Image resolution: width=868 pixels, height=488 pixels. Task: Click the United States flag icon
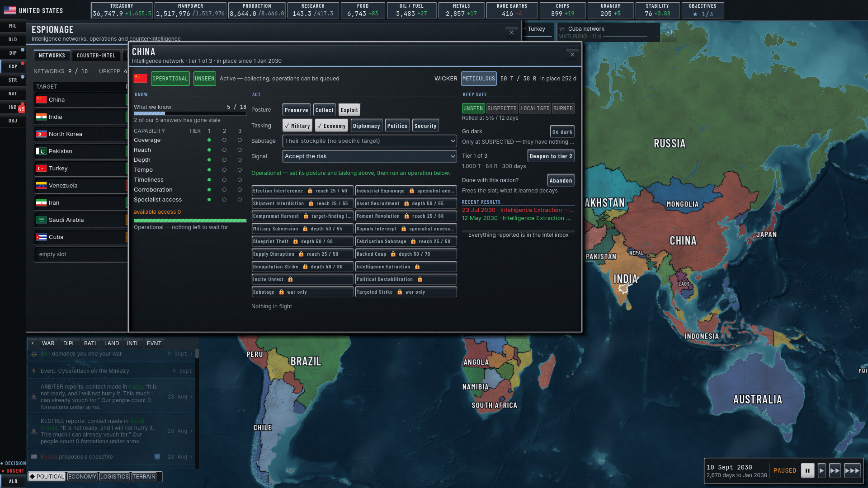point(9,10)
